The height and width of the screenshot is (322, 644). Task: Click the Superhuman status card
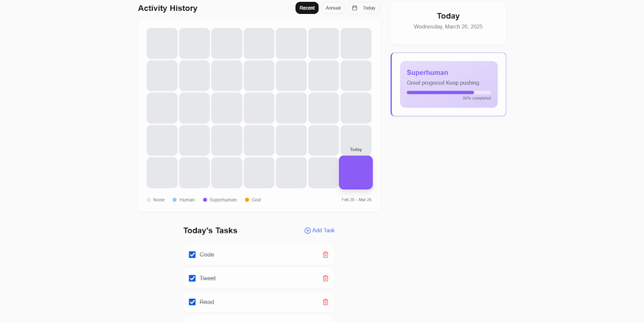449,84
